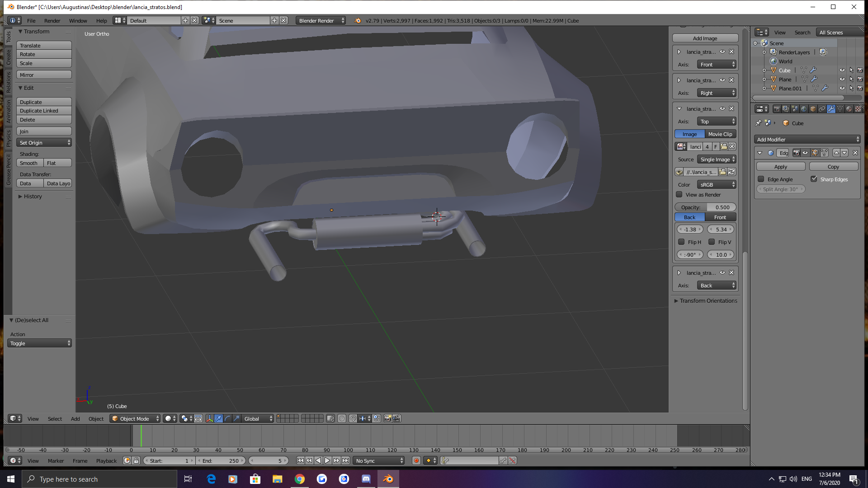Switch to the Movie Clip tab
The image size is (868, 488).
click(x=720, y=134)
